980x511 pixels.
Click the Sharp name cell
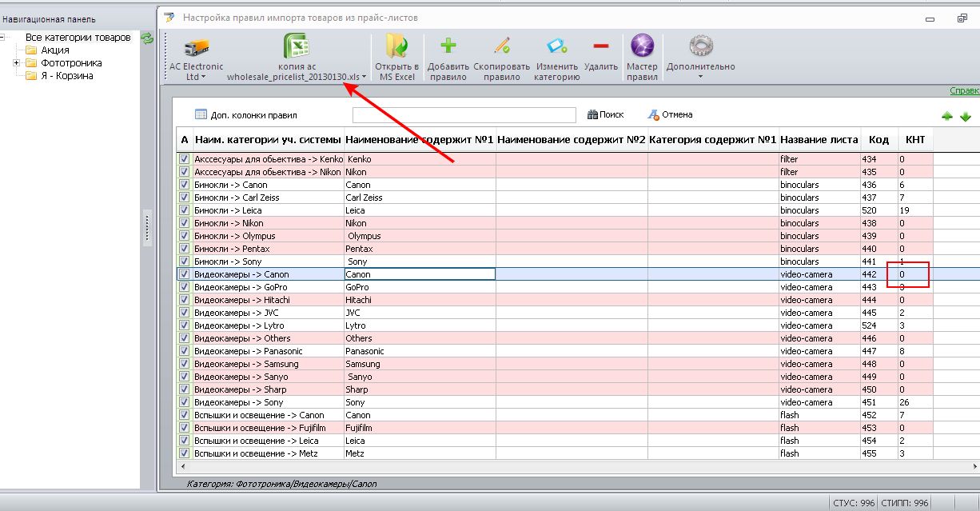(x=420, y=389)
